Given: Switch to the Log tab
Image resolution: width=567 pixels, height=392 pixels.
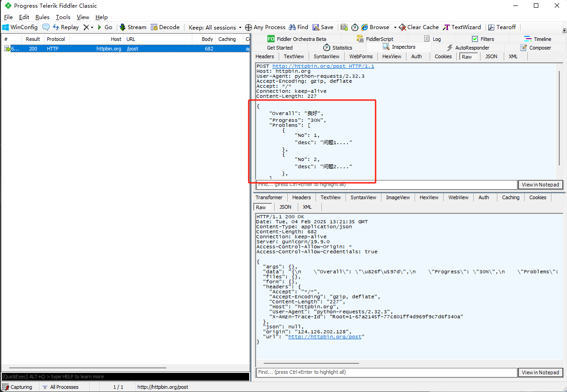Looking at the screenshot, I should click(432, 39).
